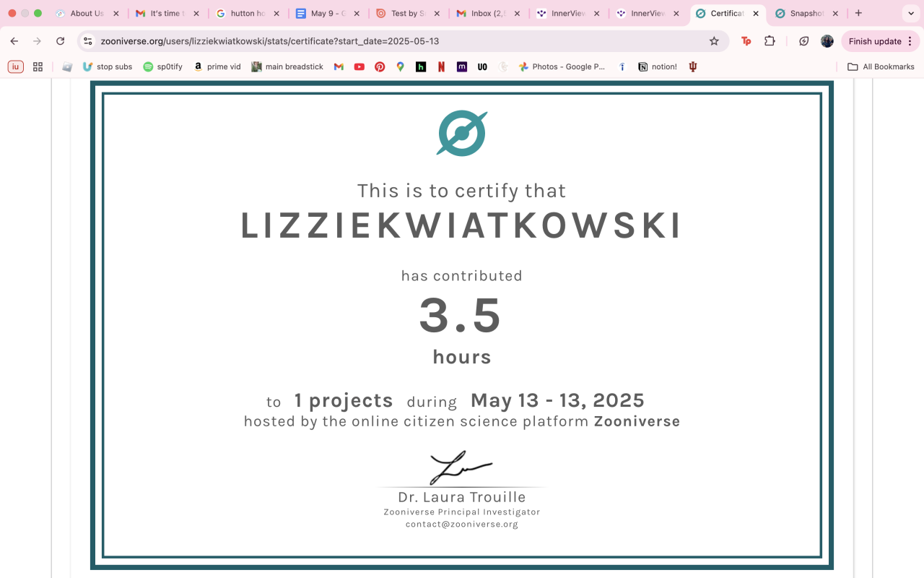Image resolution: width=924 pixels, height=578 pixels.
Task: Open the tab groups grid icon
Action: tap(38, 66)
